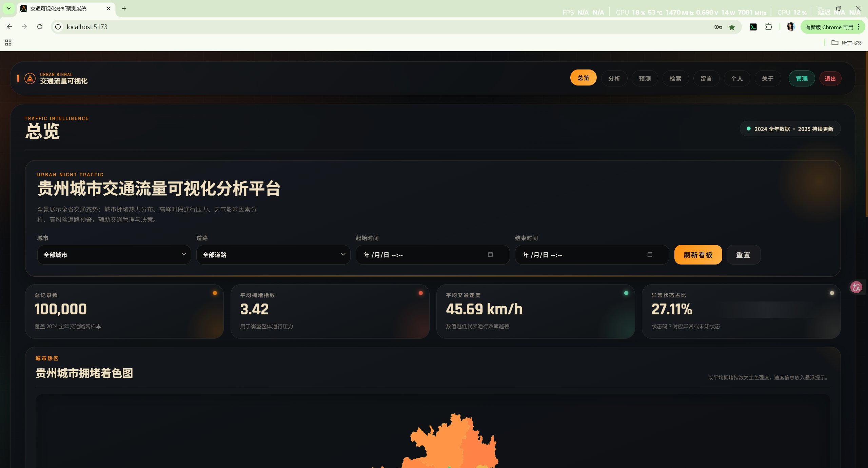Open the terminal extension icon in toolbar

tap(753, 27)
